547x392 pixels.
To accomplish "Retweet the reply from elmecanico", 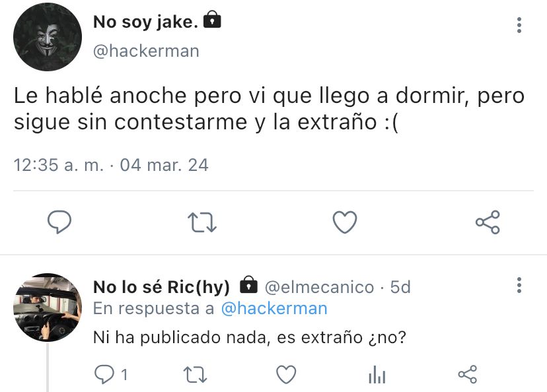I will click(x=195, y=375).
